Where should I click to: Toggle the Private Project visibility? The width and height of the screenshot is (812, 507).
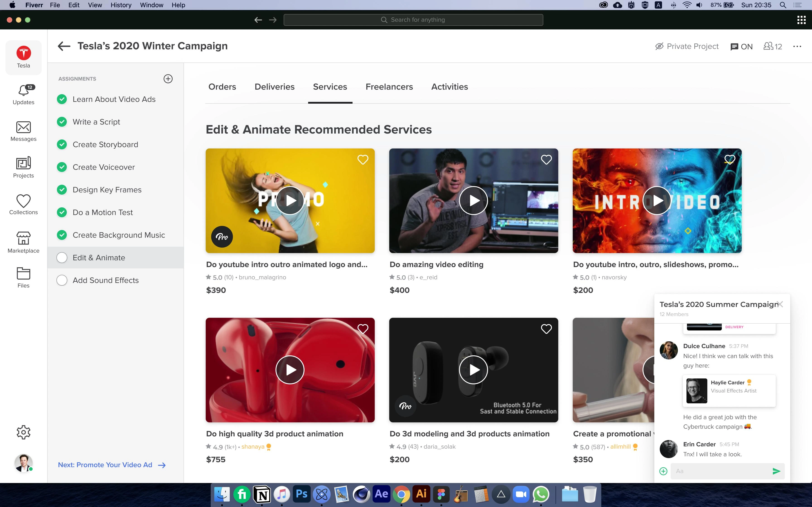(687, 46)
